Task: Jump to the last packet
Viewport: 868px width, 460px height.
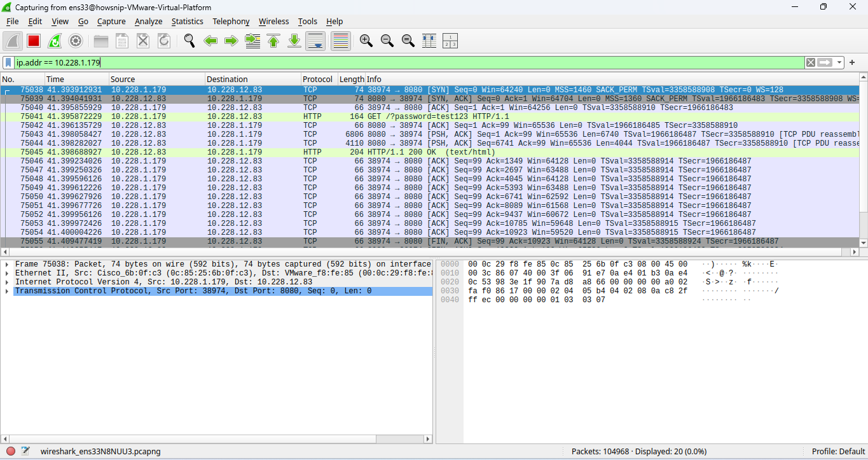Action: (x=294, y=41)
